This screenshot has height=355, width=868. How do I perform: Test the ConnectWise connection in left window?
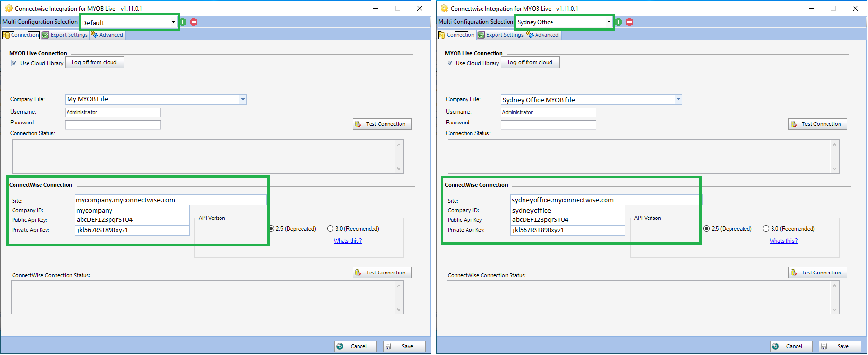[382, 273]
